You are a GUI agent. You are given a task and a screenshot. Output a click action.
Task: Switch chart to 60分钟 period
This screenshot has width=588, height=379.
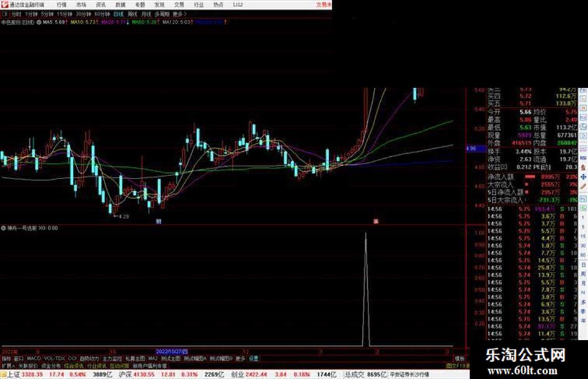[102, 14]
